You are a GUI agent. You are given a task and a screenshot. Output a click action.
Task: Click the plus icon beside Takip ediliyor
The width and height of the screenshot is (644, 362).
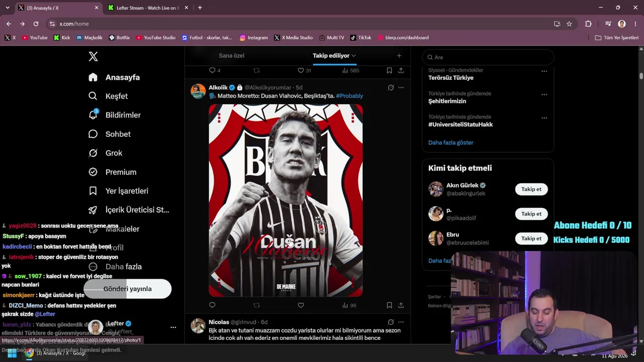[399, 56]
